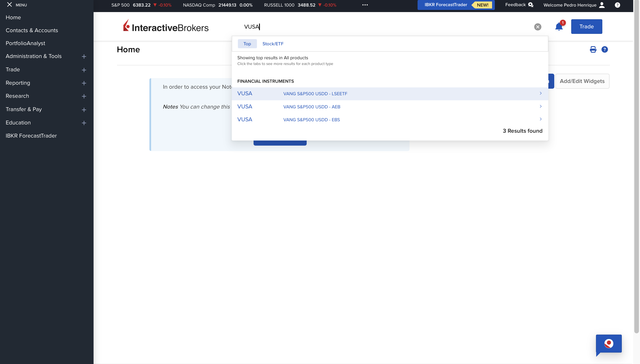Screen dimensions: 640x364
Task: Click the 3 Results found text
Action: click(x=523, y=131)
